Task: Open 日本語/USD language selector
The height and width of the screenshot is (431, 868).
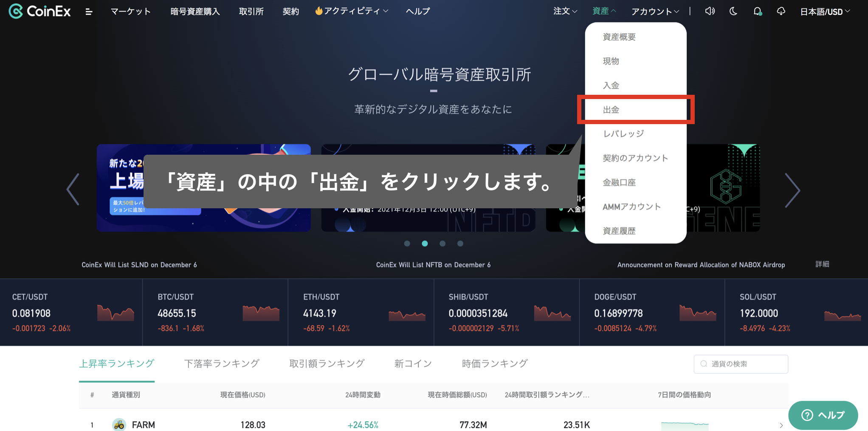Action: pyautogui.click(x=825, y=11)
